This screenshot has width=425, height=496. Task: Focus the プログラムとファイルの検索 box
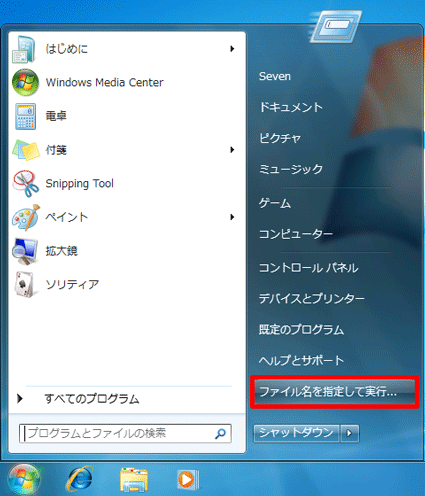(x=125, y=433)
